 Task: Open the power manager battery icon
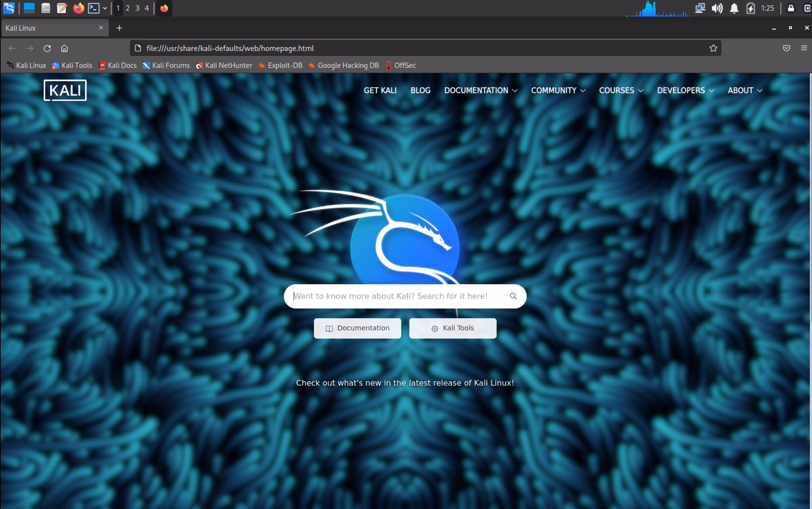750,8
